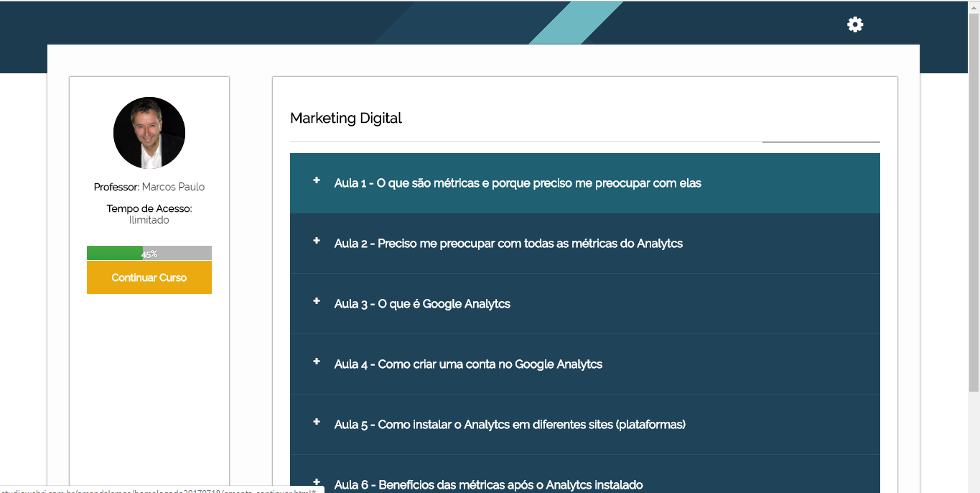Open lesson 'Como criar uma conta no Google Analytcs'
This screenshot has height=493, width=980.
(468, 364)
